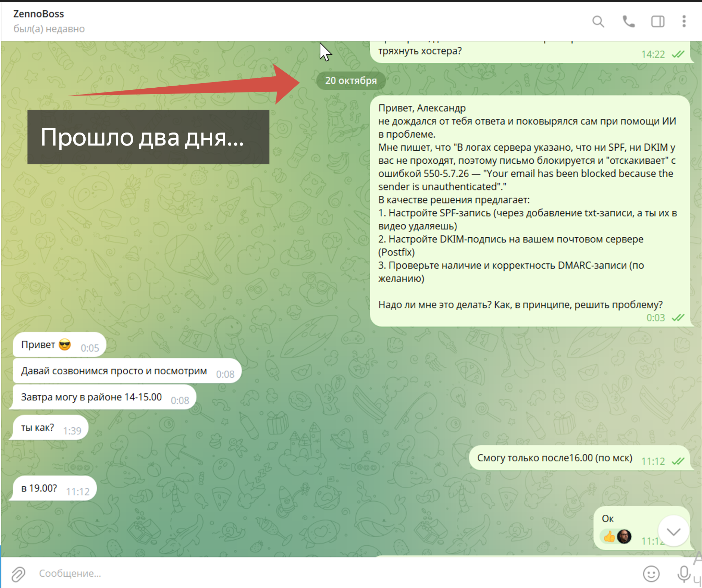Click the thumbs-up reaction on Ок message
The width and height of the screenshot is (702, 588).
coord(609,537)
